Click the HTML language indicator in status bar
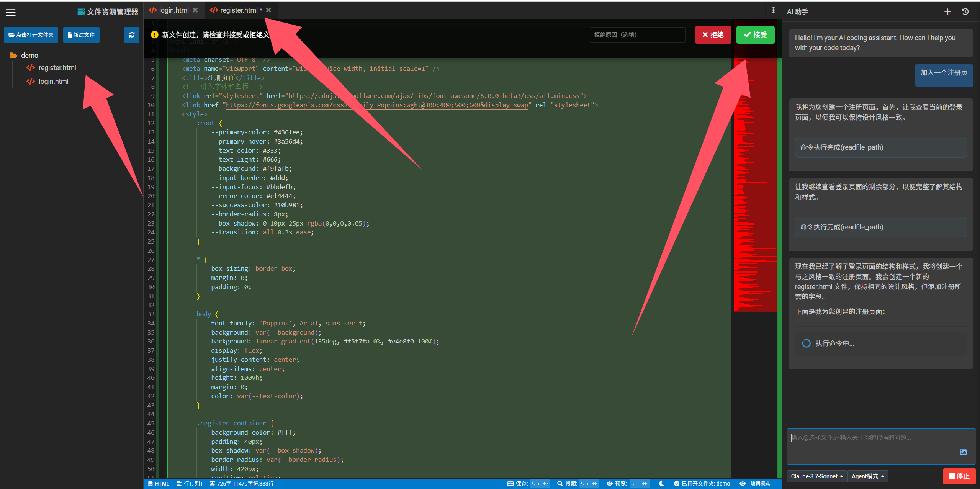 click(x=159, y=484)
